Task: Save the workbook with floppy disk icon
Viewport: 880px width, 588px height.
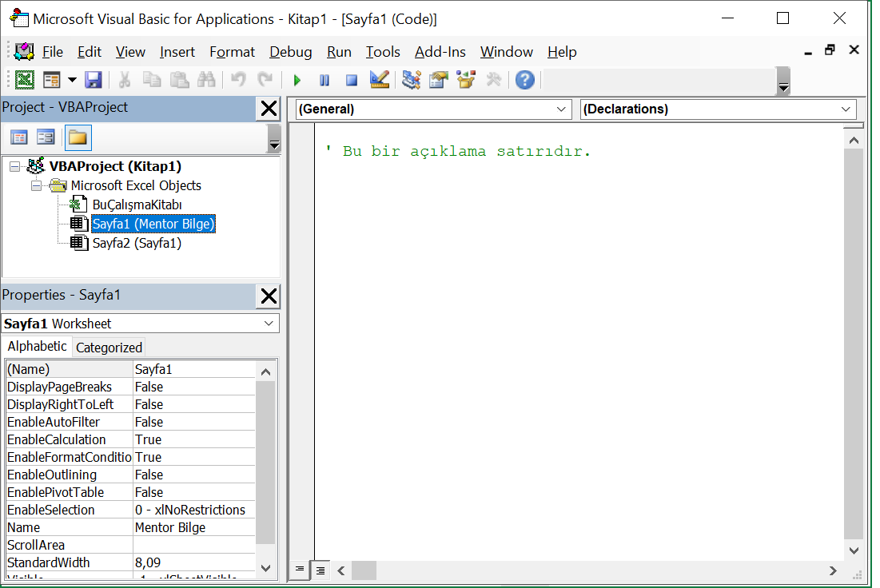Action: (x=94, y=80)
